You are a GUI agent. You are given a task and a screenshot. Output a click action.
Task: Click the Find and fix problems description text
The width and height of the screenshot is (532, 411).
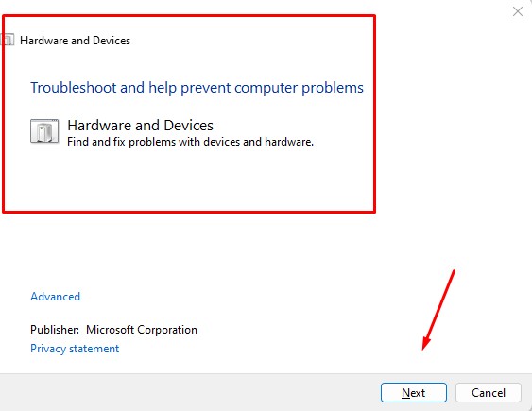click(190, 142)
